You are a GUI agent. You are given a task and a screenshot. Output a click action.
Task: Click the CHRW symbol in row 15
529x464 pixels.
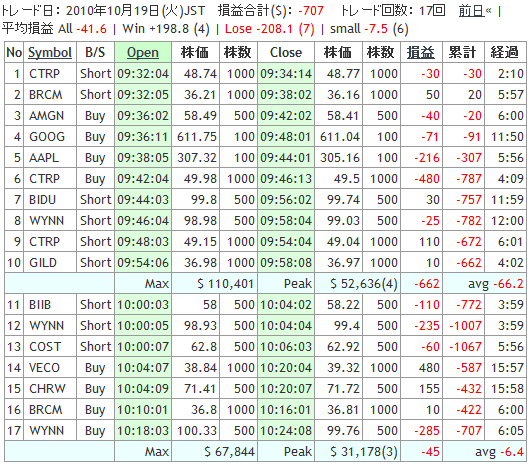(x=47, y=389)
